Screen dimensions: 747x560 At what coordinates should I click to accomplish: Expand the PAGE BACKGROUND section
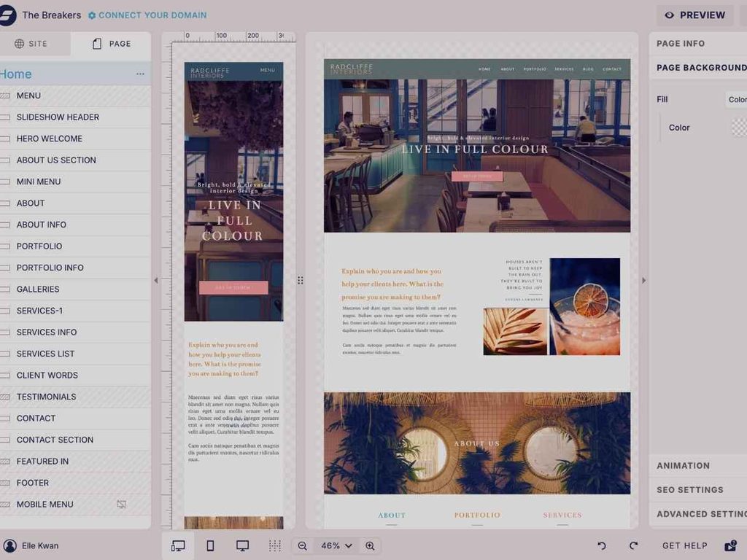[x=698, y=68]
